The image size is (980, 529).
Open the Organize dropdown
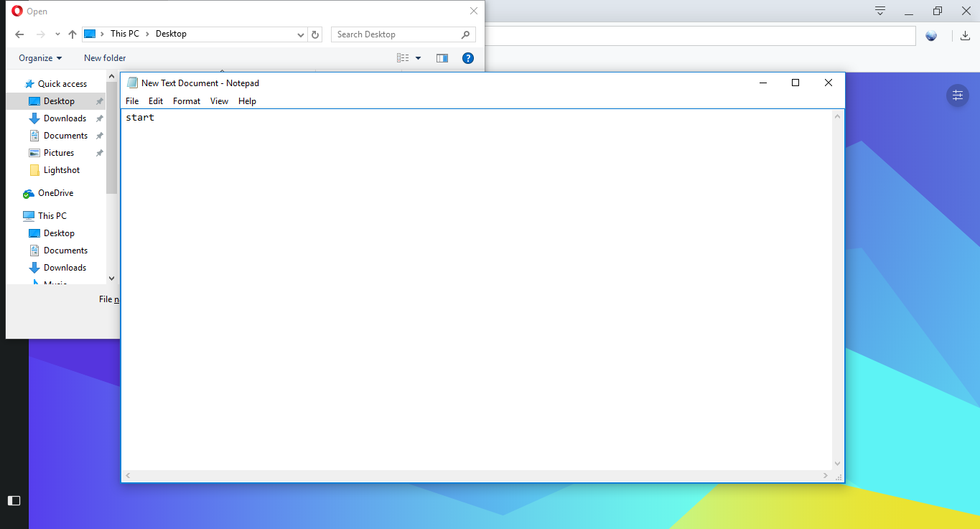tap(39, 58)
